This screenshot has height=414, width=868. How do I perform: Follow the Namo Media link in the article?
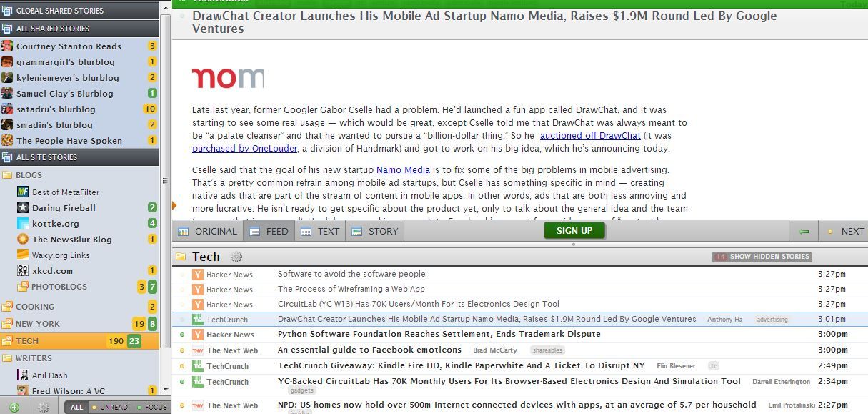[x=403, y=170]
